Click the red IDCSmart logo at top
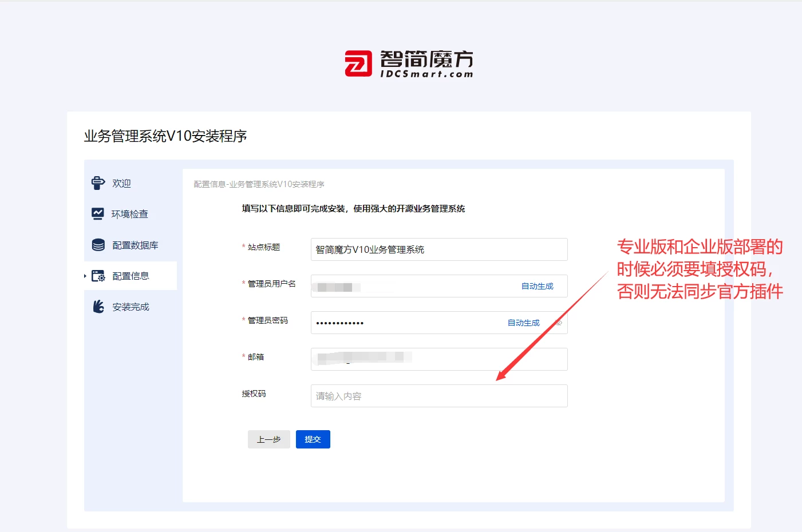This screenshot has height=532, width=802. [x=358, y=63]
